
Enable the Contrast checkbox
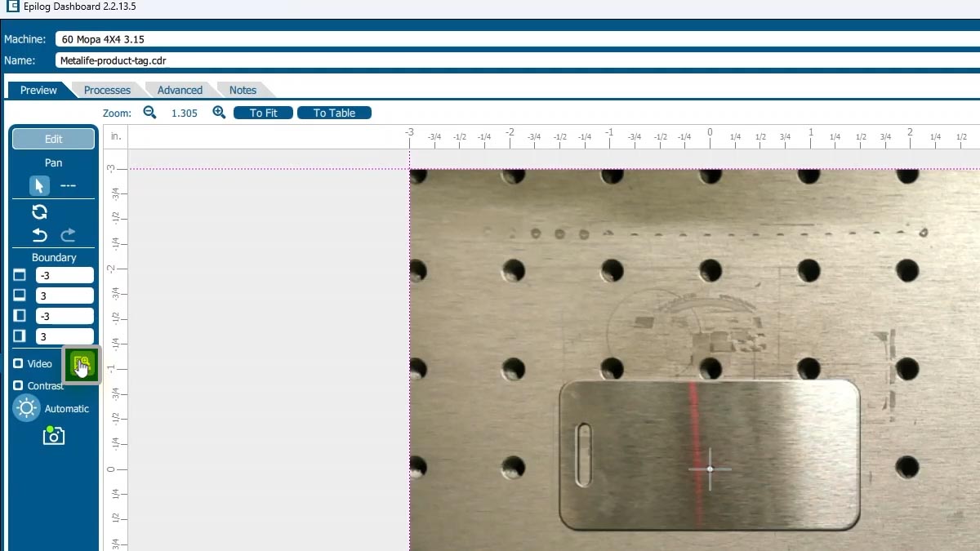click(18, 385)
